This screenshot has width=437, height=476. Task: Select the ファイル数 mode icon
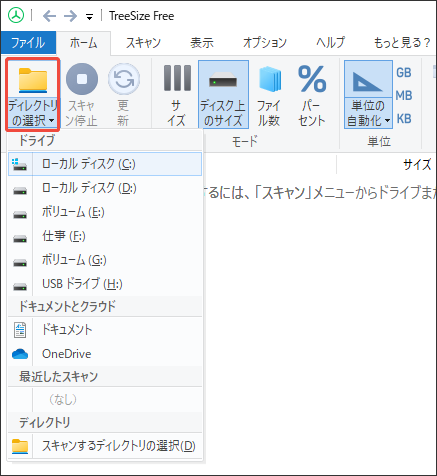click(269, 79)
